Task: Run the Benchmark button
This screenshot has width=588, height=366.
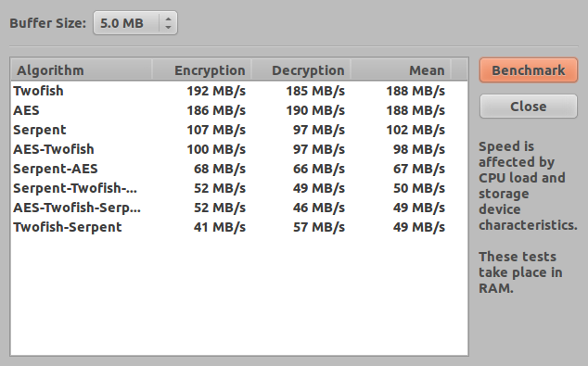Action: [x=529, y=70]
